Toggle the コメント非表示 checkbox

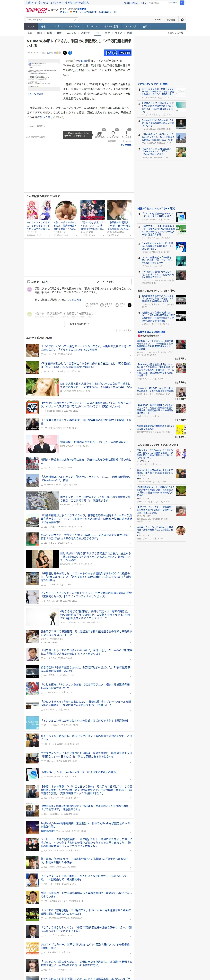(115, 331)
